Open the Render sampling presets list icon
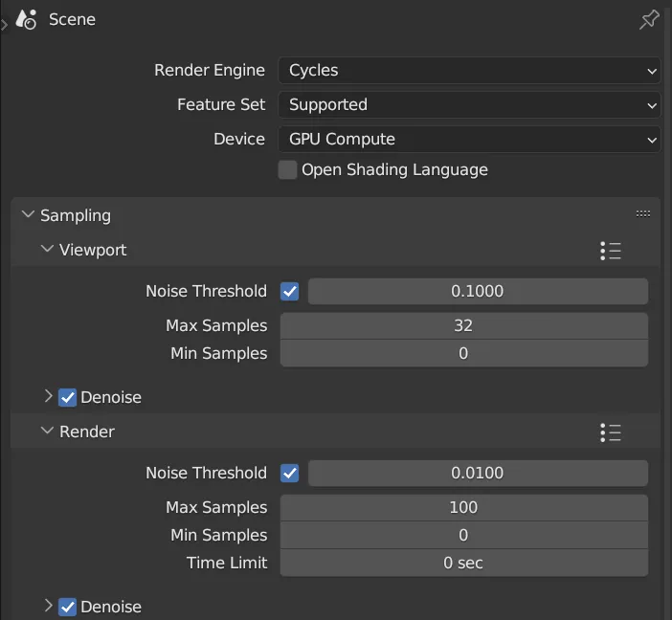Image resolution: width=672 pixels, height=620 pixels. click(611, 432)
